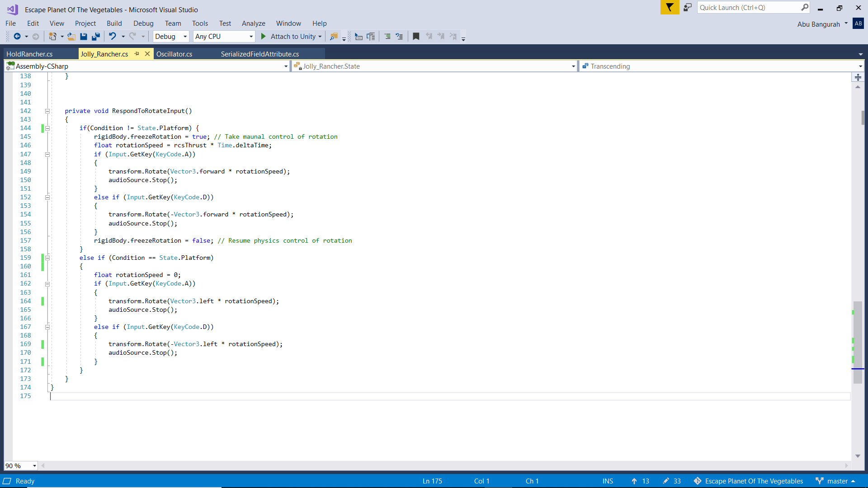Click the Save All files icon
The image size is (868, 488).
pyautogui.click(x=95, y=36)
